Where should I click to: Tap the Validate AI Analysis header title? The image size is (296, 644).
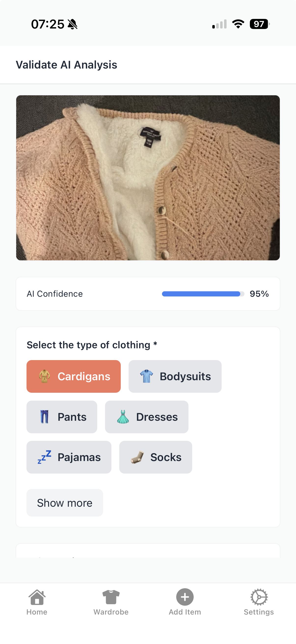[x=67, y=65]
